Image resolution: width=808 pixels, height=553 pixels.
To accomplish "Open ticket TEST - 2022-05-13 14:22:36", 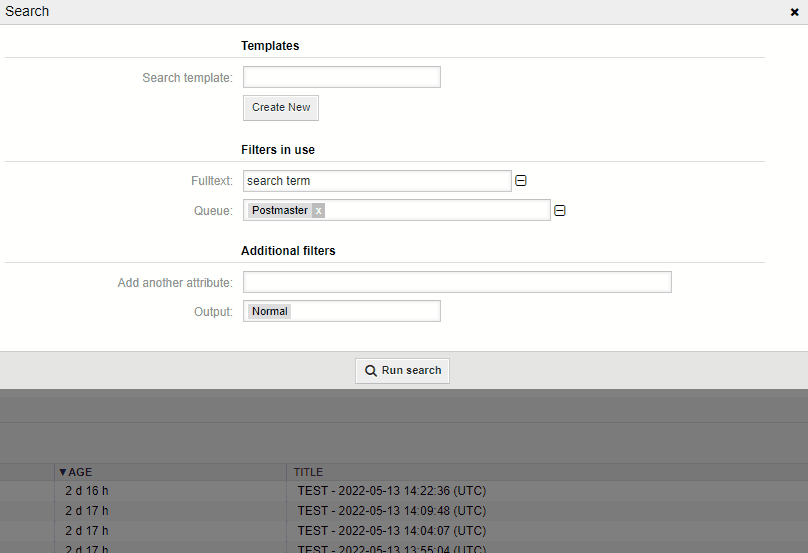I will click(391, 491).
